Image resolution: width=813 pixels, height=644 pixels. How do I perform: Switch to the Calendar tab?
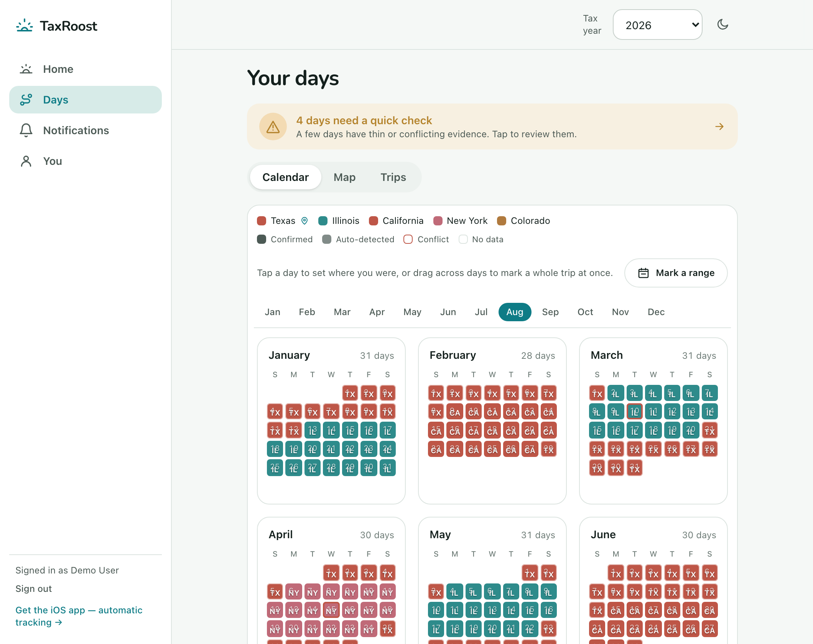pos(285,177)
